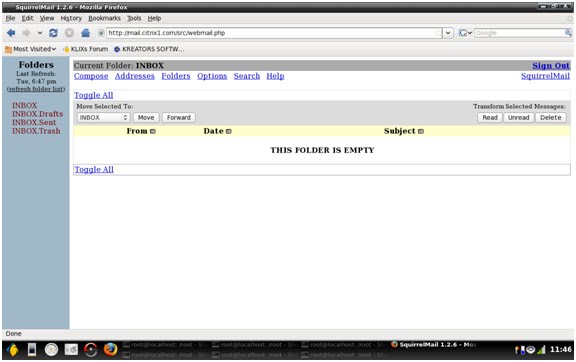The width and height of the screenshot is (576, 362).
Task: Launch the Firefox icon in the taskbar
Action: [110, 350]
